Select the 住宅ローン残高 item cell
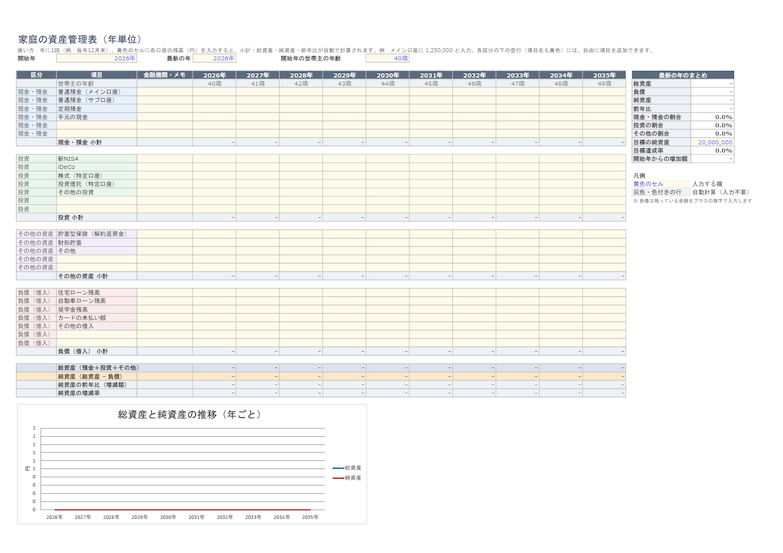Viewport: 783px width, 553px height. [96, 292]
